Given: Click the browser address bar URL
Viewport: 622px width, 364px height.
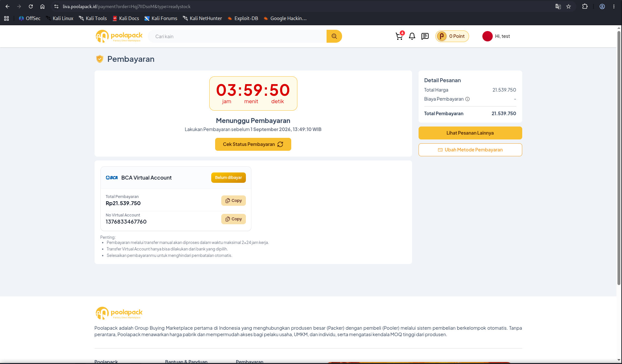Looking at the screenshot, I should tap(126, 6).
